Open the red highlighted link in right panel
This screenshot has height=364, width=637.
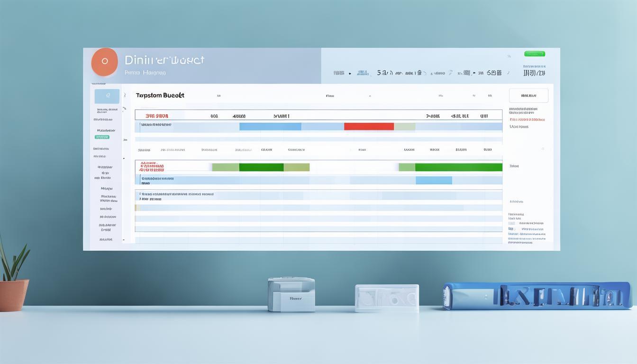(x=527, y=119)
